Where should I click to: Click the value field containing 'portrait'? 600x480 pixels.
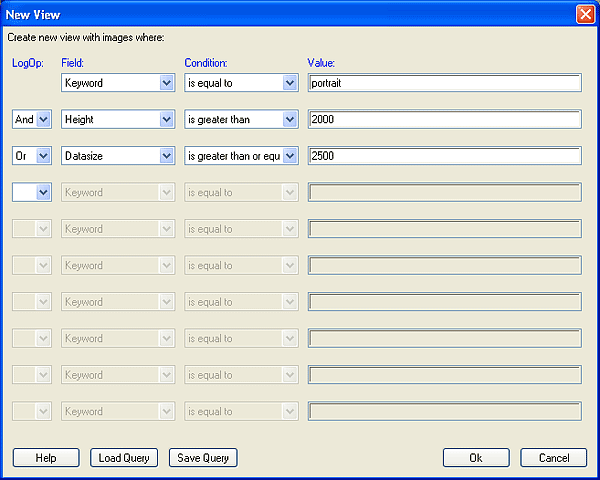tap(445, 84)
